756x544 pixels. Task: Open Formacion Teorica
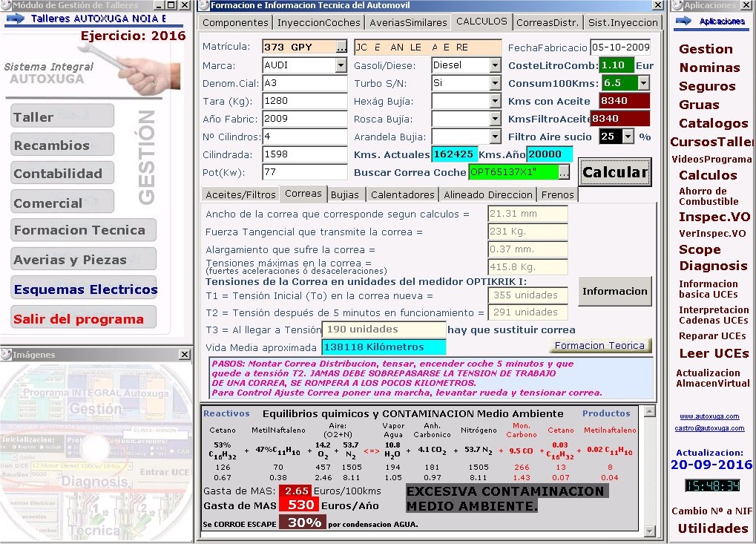point(599,345)
